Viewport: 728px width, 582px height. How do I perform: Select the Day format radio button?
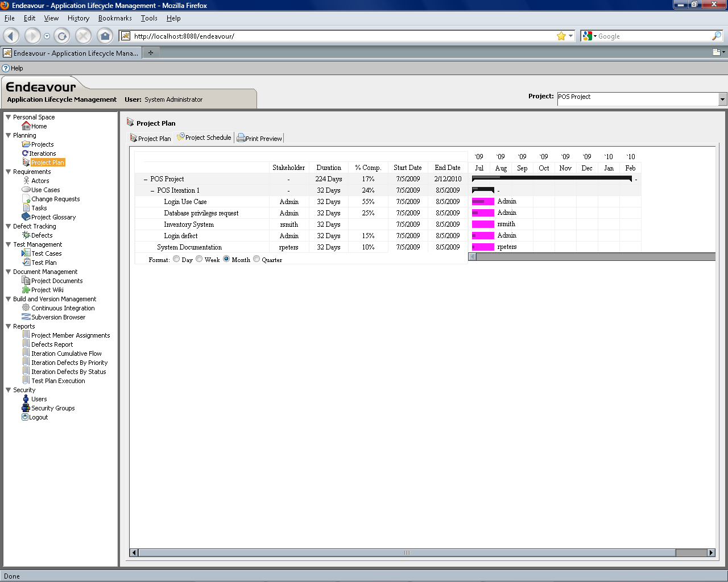(x=176, y=259)
